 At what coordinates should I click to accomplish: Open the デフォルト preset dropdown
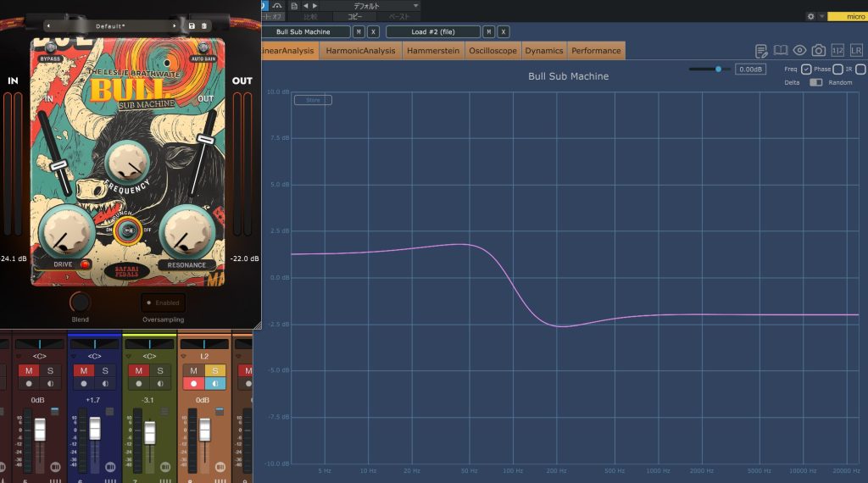coord(373,6)
